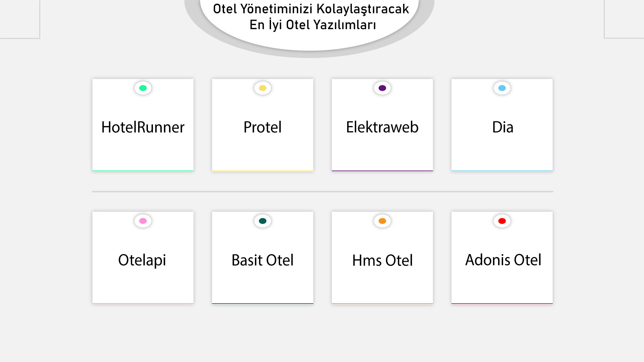644x362 pixels.
Task: Click the horizontal divider between card rows
Action: pyautogui.click(x=322, y=192)
